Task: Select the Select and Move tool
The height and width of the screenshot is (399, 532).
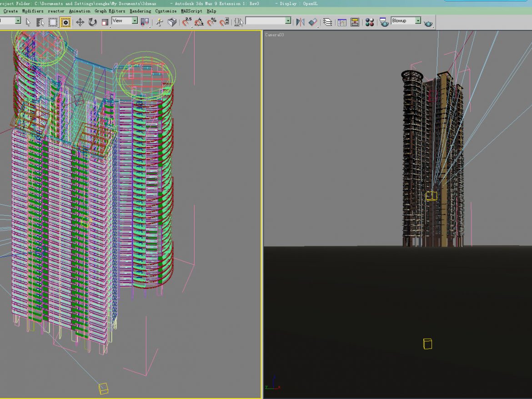Action: 80,21
